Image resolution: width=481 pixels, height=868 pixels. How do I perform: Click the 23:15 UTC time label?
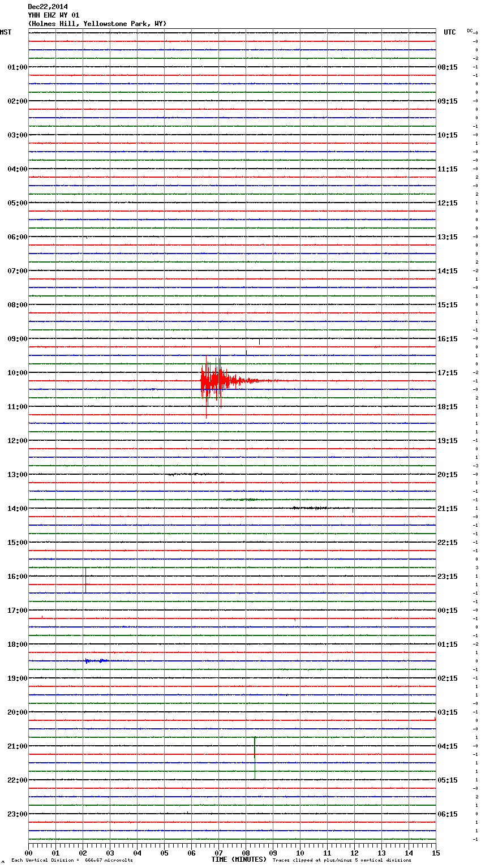(448, 577)
